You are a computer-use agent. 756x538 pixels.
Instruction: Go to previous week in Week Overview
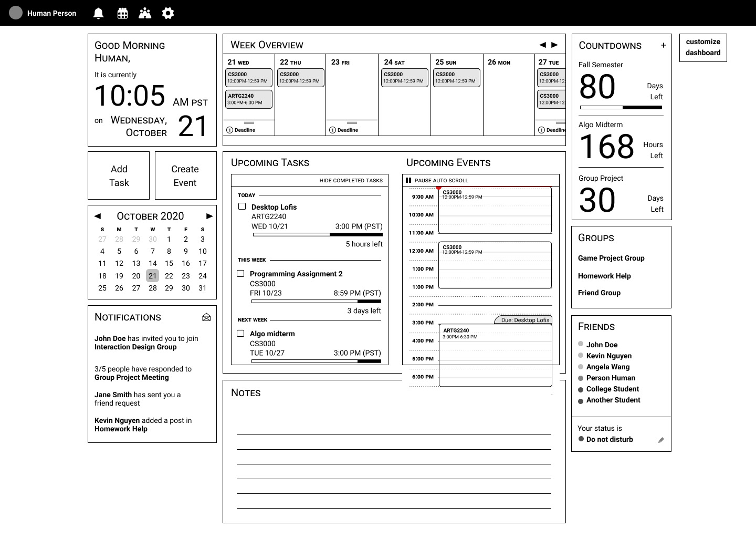[x=543, y=45]
